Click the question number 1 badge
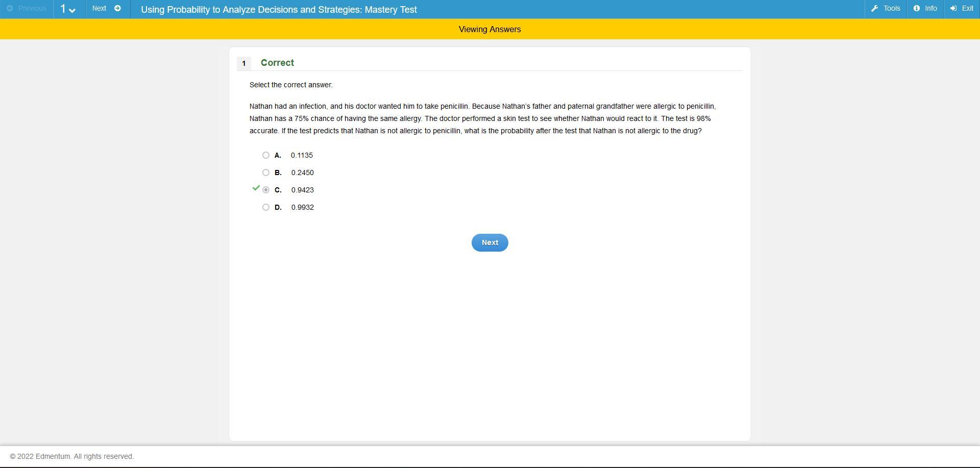This screenshot has height=468, width=980. pos(244,63)
